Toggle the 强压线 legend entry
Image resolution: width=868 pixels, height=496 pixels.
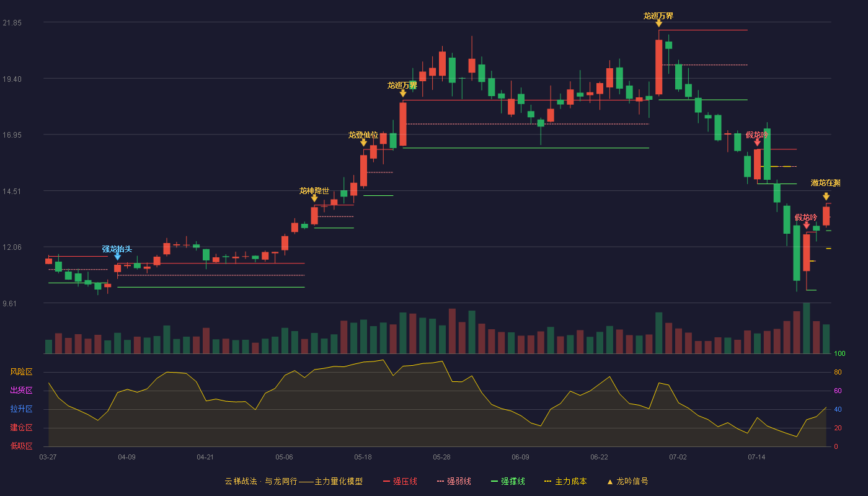tap(400, 481)
